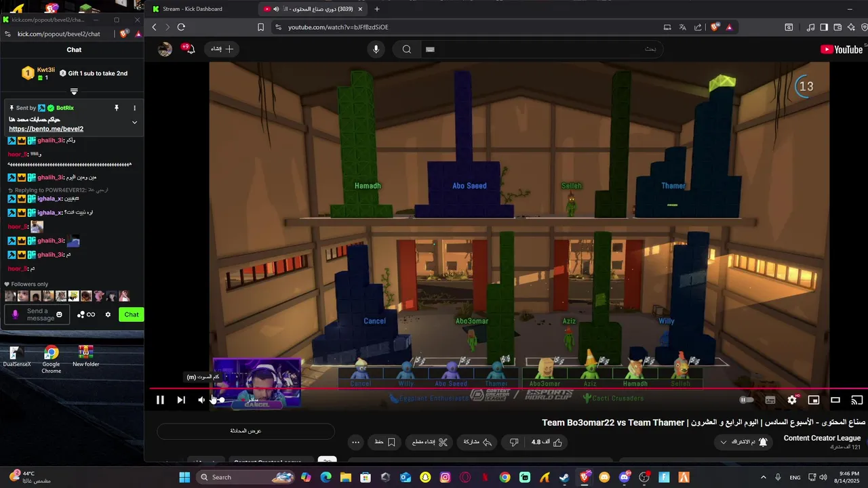Click the Kick chat message input
The width and height of the screenshot is (868, 488).
point(37,314)
